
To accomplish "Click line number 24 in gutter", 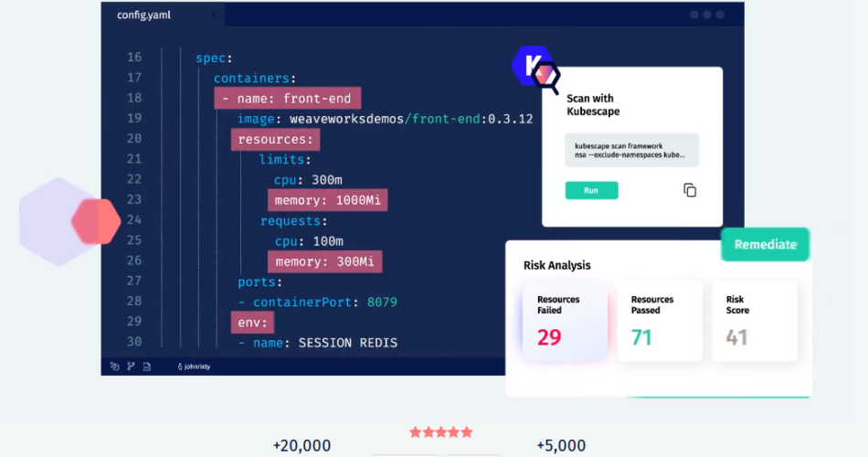I will pos(134,220).
